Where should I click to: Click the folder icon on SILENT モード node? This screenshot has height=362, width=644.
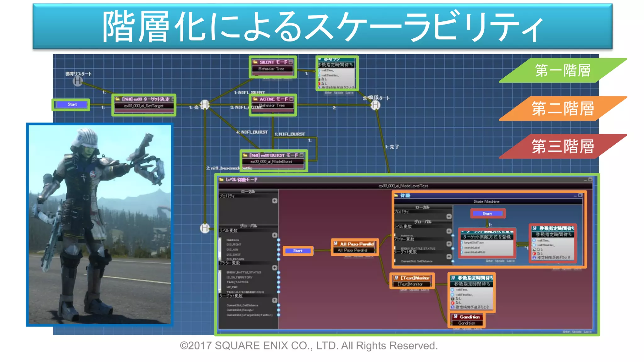256,62
